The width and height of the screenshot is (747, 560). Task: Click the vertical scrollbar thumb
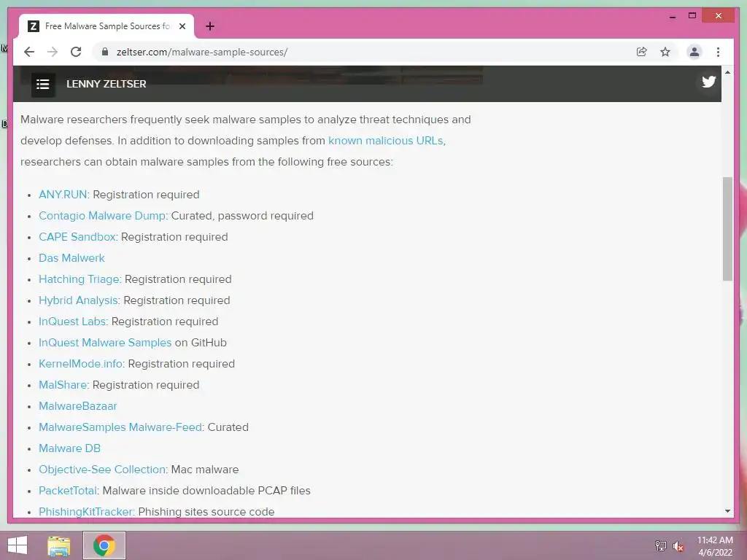click(727, 228)
